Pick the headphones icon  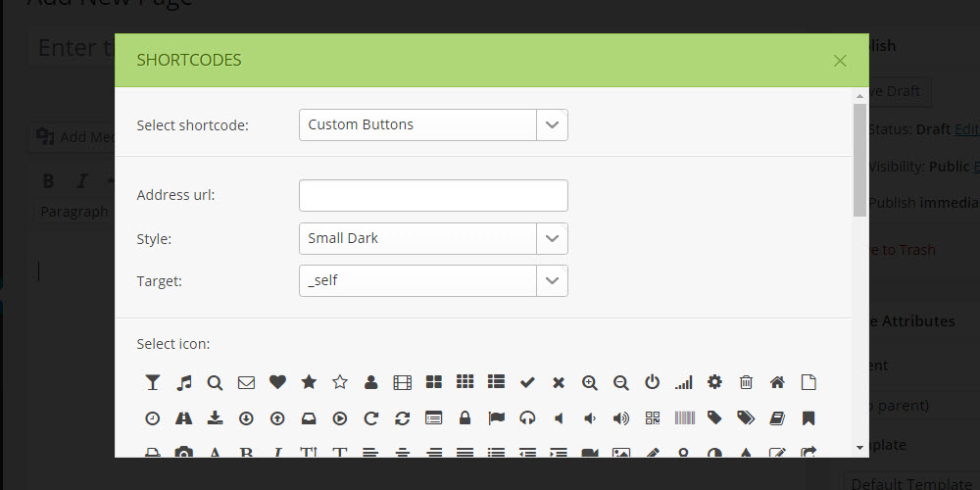527,418
